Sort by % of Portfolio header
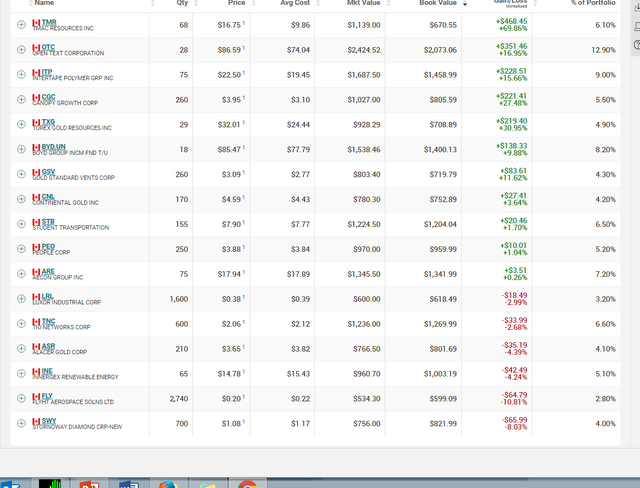 593,3
